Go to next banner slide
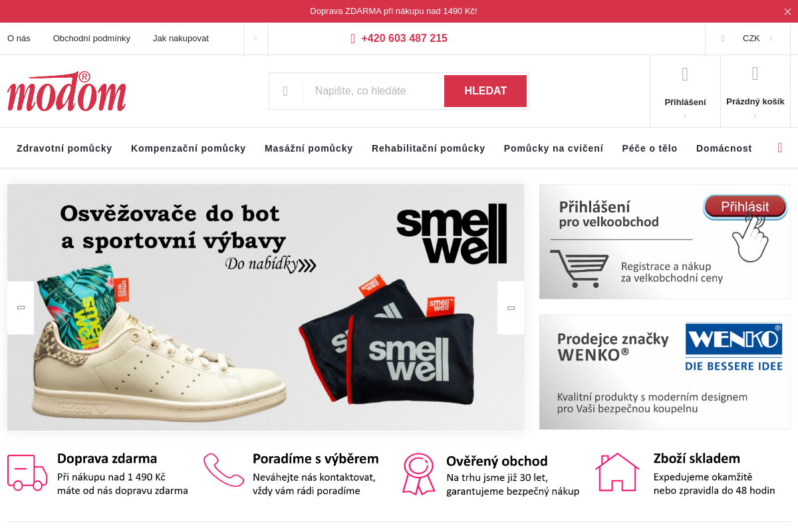This screenshot has width=798, height=532. click(x=511, y=308)
